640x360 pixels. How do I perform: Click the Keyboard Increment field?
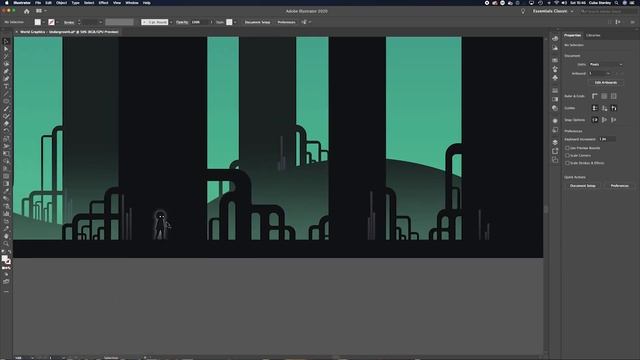pyautogui.click(x=607, y=139)
